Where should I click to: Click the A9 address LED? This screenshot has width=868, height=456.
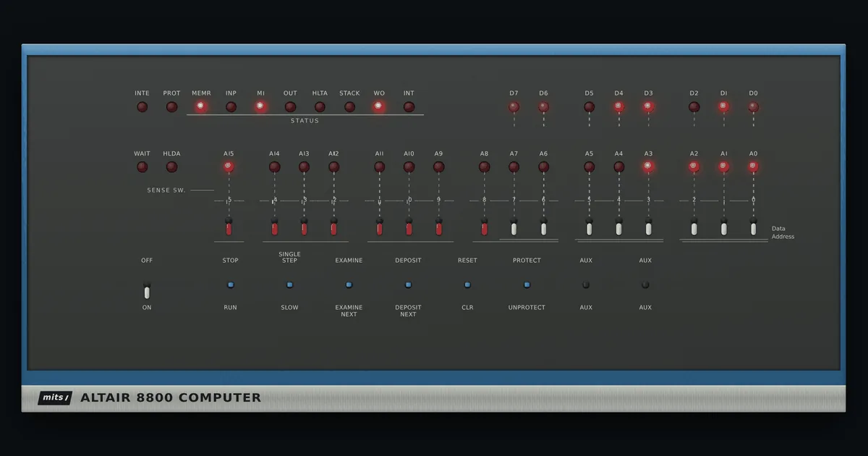point(438,166)
